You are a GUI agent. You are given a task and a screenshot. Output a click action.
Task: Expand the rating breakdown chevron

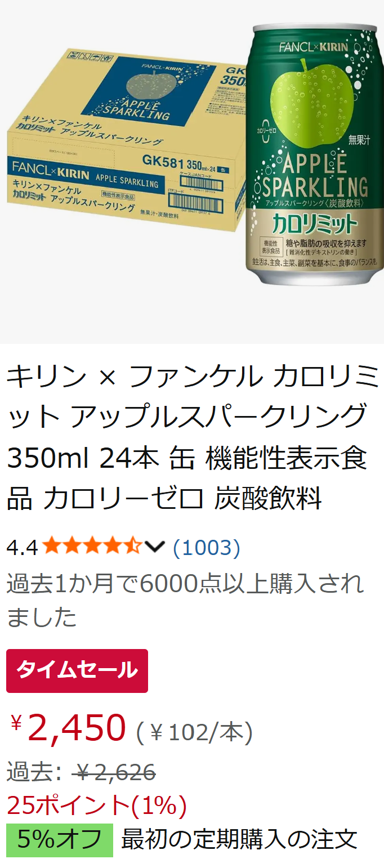coord(154,547)
